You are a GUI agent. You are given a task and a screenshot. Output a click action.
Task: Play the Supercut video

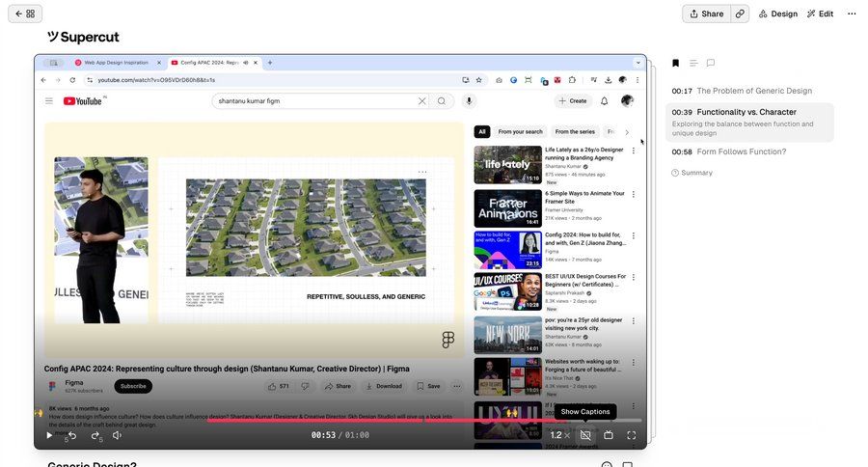pyautogui.click(x=49, y=435)
